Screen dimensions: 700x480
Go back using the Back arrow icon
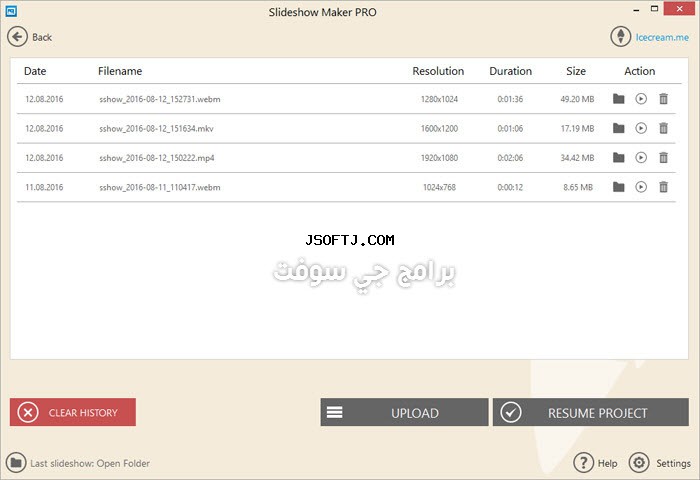pyautogui.click(x=17, y=37)
